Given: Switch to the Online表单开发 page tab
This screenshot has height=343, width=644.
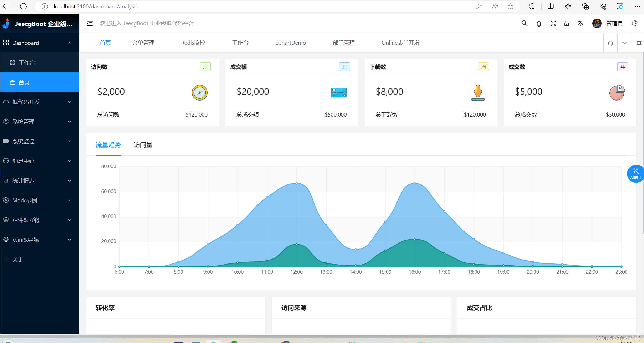Looking at the screenshot, I should click(401, 43).
